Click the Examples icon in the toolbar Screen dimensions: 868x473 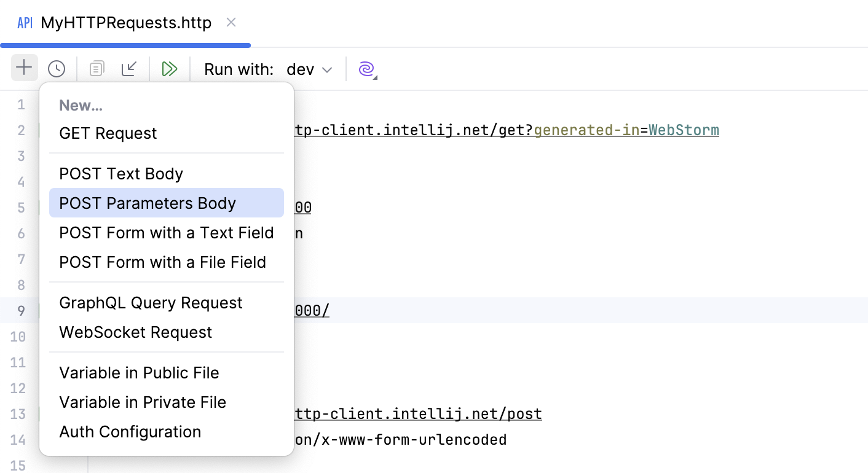click(x=96, y=68)
